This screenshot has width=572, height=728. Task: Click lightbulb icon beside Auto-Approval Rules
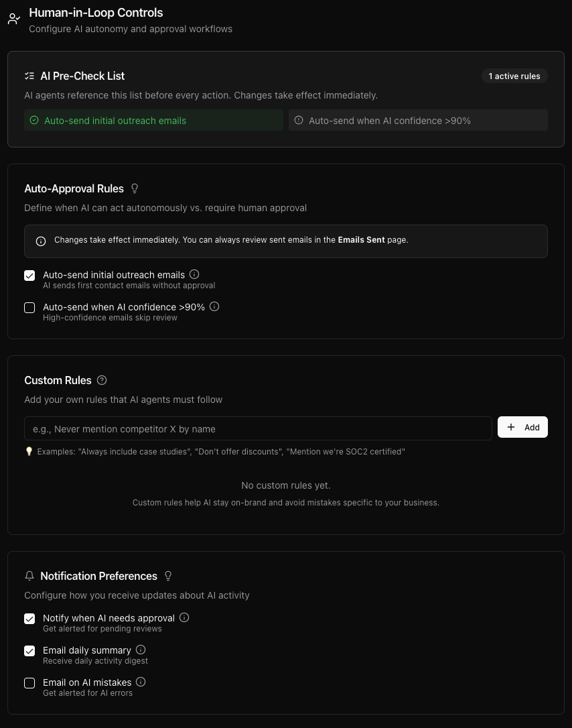[x=135, y=188]
